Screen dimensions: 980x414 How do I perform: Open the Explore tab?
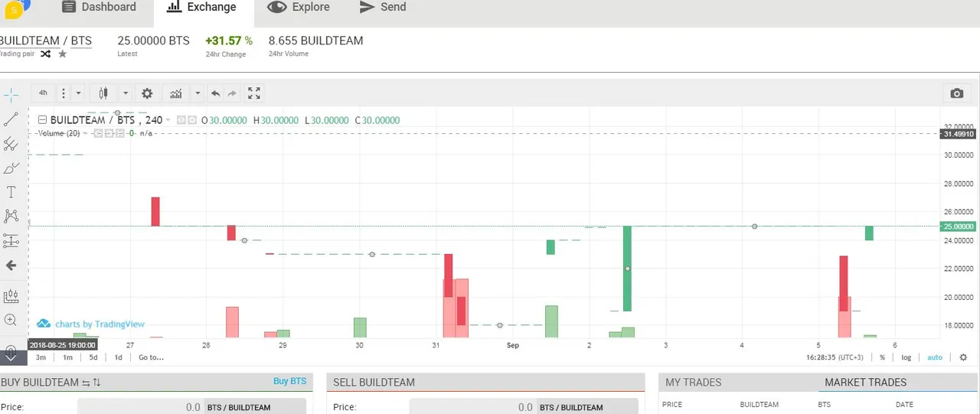299,8
